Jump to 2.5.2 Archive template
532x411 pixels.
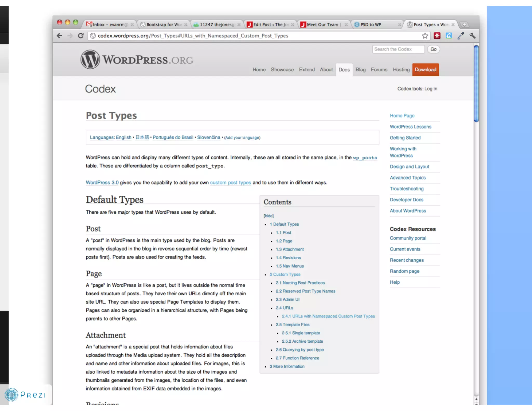pos(302,341)
